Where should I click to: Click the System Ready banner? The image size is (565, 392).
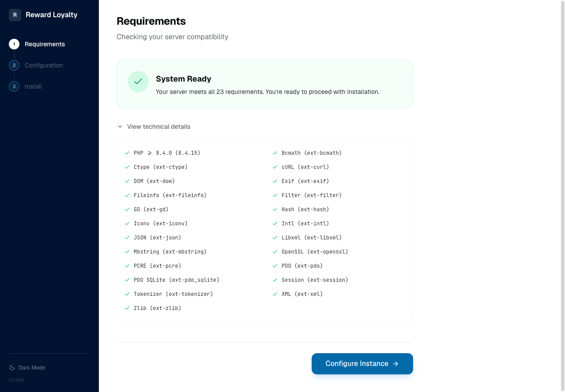click(x=264, y=84)
